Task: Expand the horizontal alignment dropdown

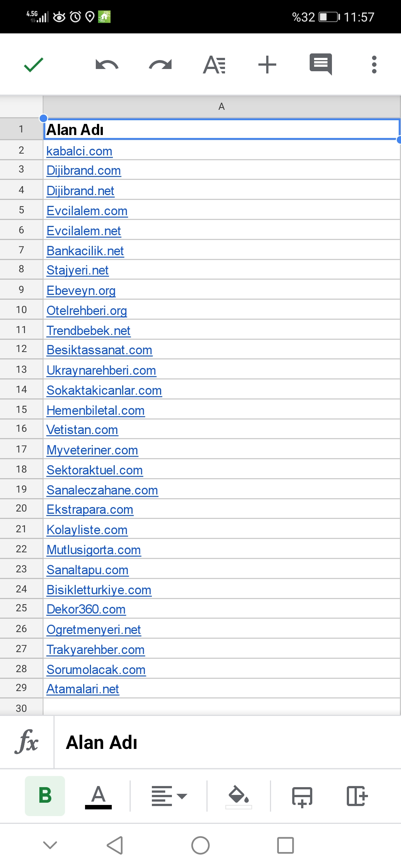Action: (169, 796)
